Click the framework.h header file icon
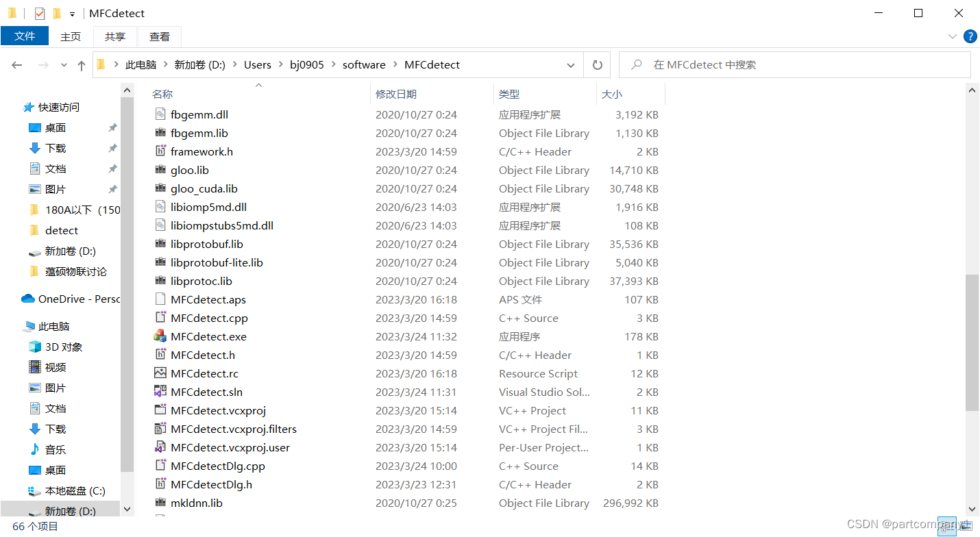The width and height of the screenshot is (980, 537). tap(160, 151)
